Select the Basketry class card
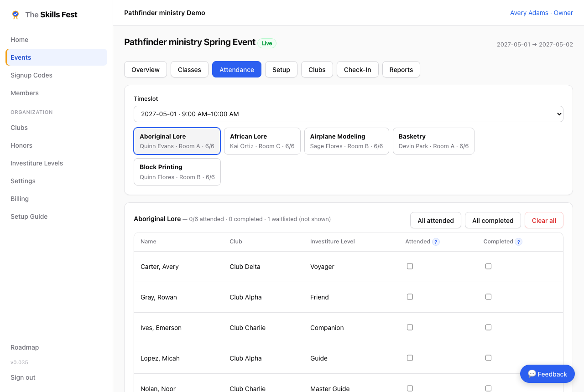The image size is (584, 392). click(433, 141)
